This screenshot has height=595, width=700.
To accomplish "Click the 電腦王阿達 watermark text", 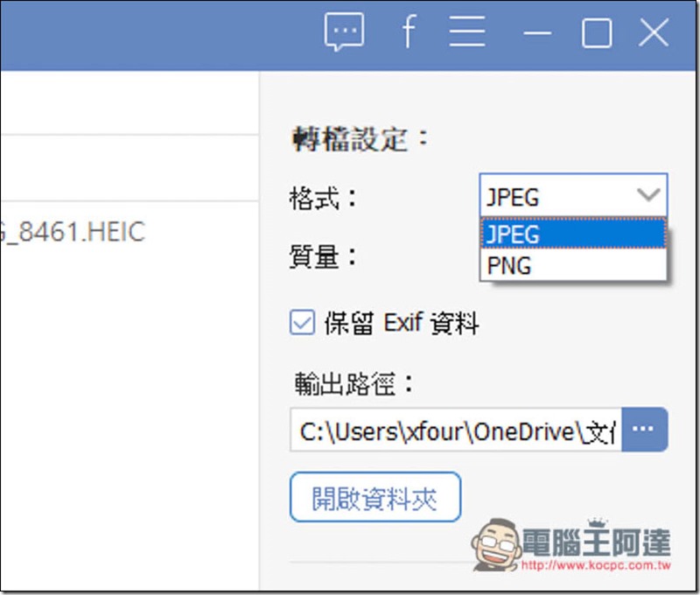I will point(596,542).
